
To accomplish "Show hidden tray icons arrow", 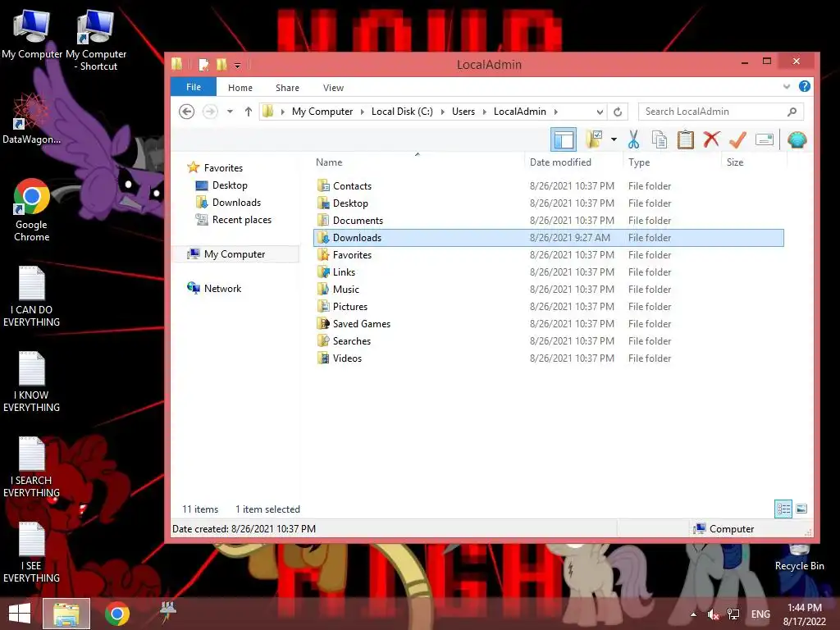I will pyautogui.click(x=693, y=614).
